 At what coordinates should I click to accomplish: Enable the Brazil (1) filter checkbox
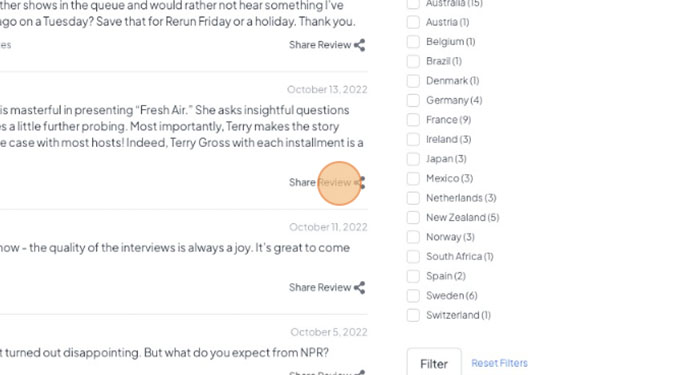tap(413, 61)
